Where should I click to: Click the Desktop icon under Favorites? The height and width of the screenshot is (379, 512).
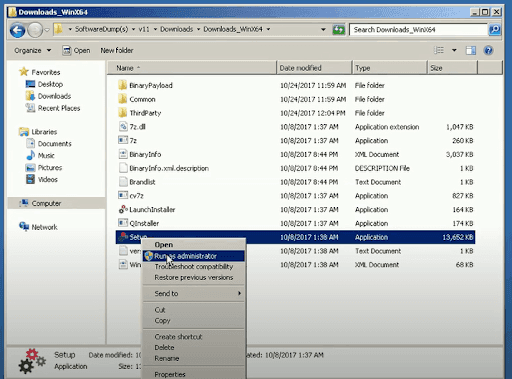[x=30, y=84]
